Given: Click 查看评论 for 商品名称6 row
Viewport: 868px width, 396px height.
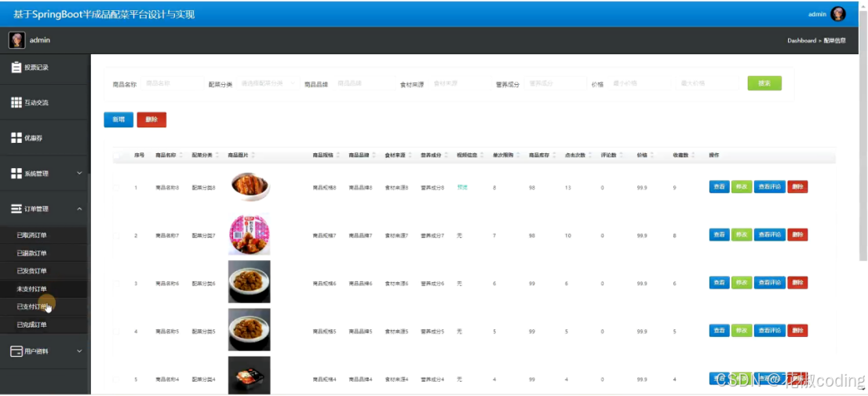Looking at the screenshot, I should point(769,283).
